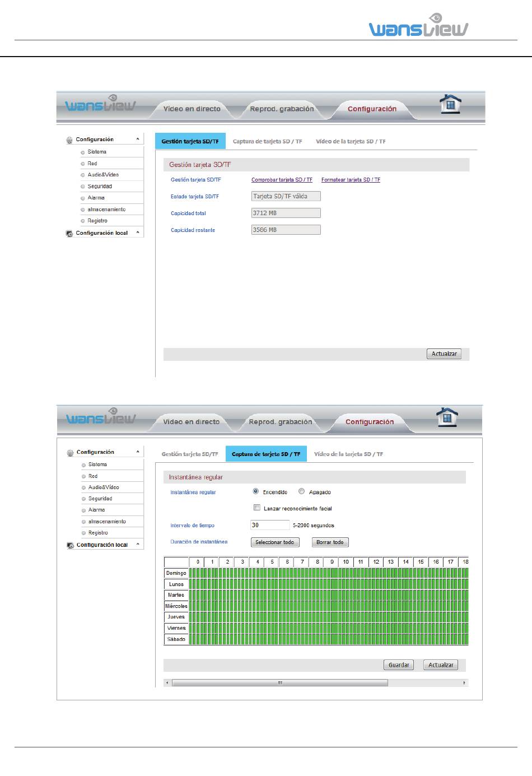Click the Intervalo de tiempo input field
532x776 pixels.
[270, 526]
